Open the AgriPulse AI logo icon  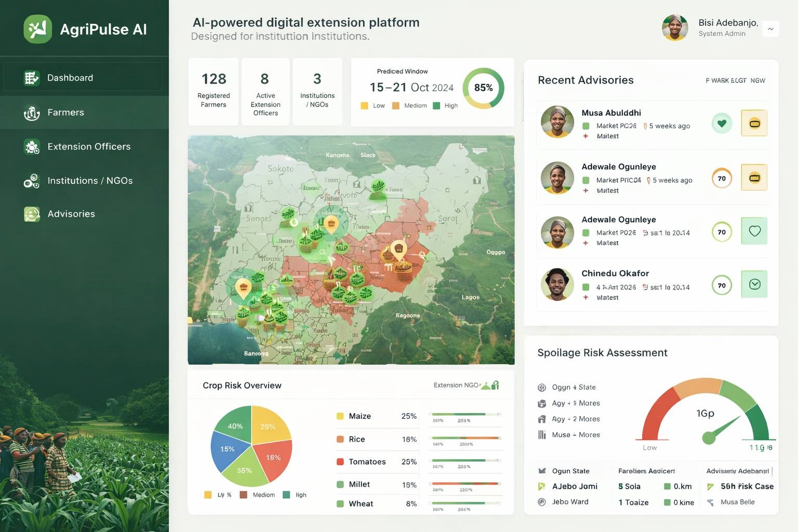pyautogui.click(x=37, y=29)
